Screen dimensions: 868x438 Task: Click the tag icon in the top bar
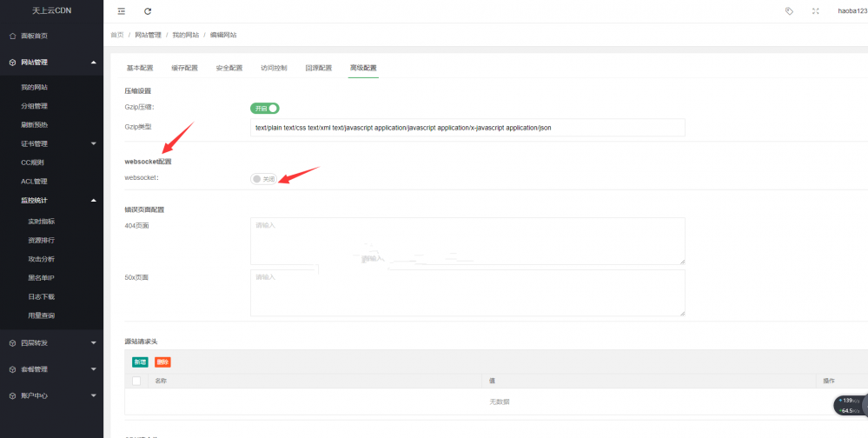coord(789,11)
